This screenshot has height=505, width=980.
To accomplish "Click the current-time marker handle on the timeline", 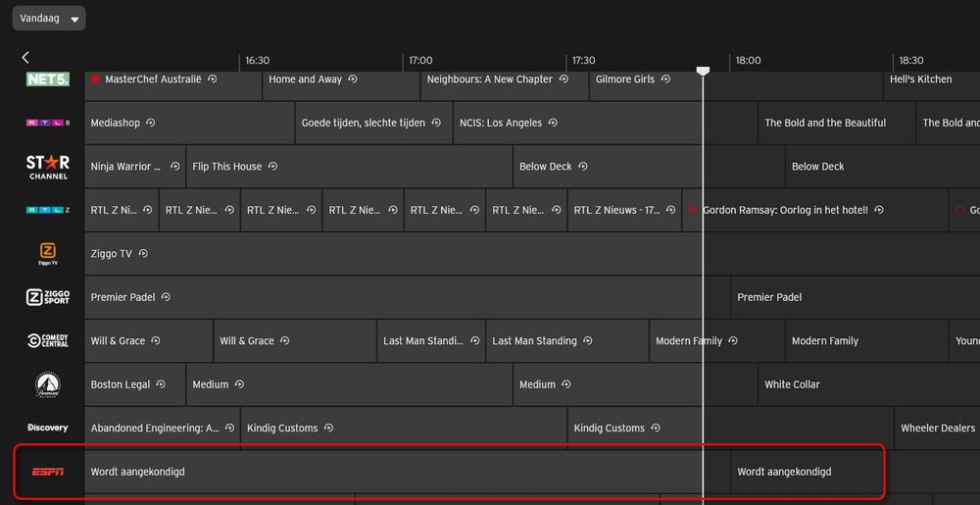I will coord(703,72).
